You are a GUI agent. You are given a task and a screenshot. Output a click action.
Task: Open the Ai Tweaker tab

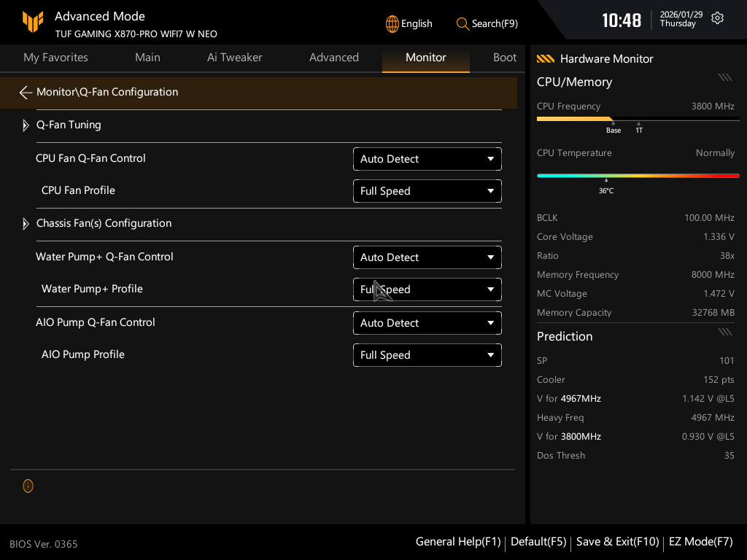(235, 58)
